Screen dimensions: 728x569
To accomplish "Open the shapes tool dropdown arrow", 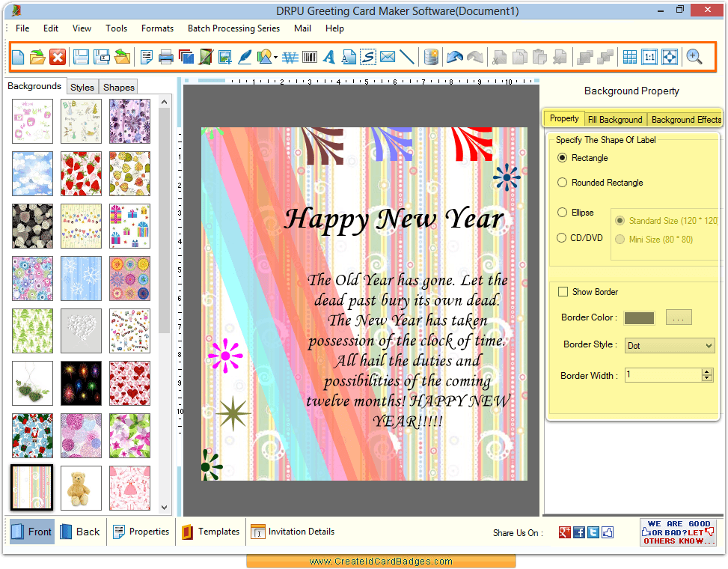I will click(x=276, y=58).
